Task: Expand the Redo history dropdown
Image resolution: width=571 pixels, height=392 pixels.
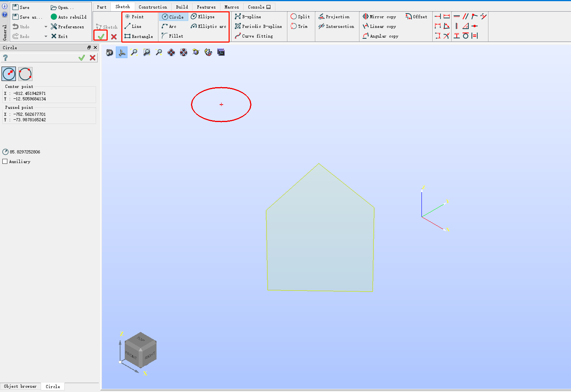Action: [46, 36]
